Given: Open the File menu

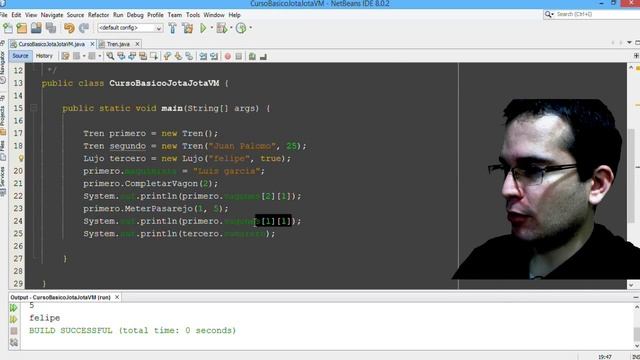Looking at the screenshot, I should pyautogui.click(x=4, y=15).
